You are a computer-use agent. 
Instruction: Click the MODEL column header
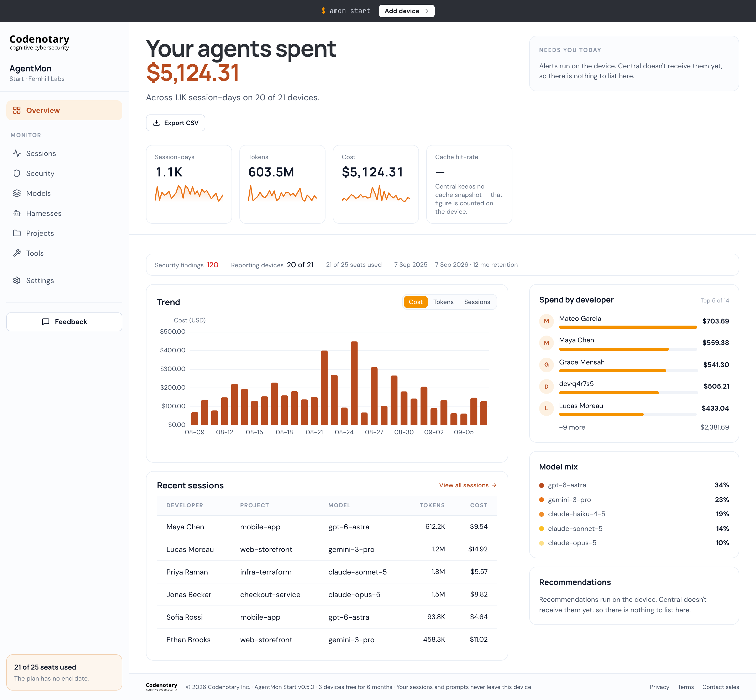(339, 505)
